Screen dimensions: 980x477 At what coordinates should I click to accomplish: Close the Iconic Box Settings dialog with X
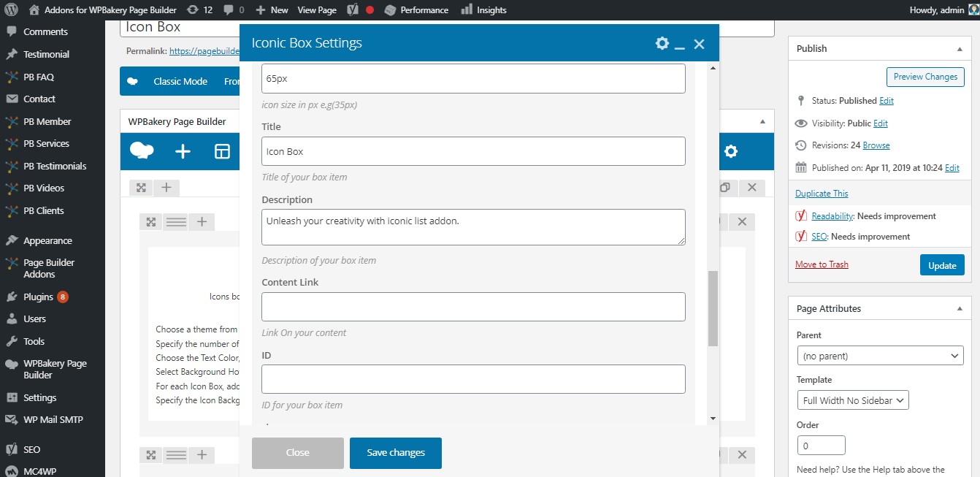point(699,44)
